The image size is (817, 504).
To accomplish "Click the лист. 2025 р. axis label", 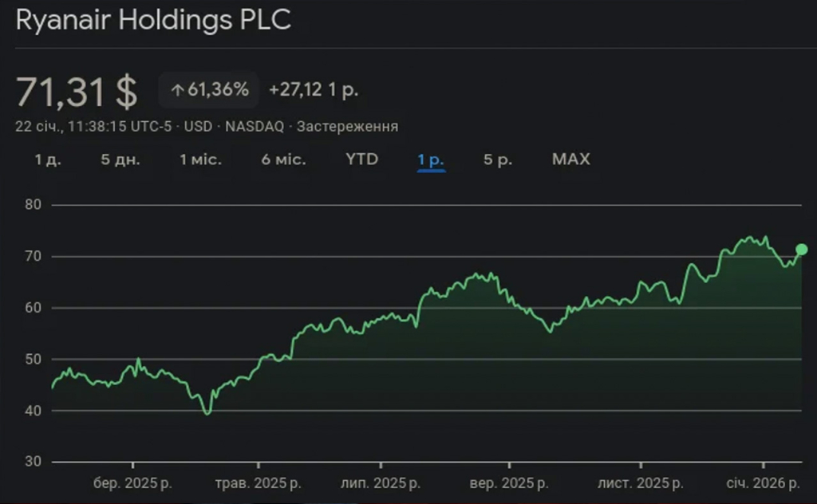I will point(641,483).
